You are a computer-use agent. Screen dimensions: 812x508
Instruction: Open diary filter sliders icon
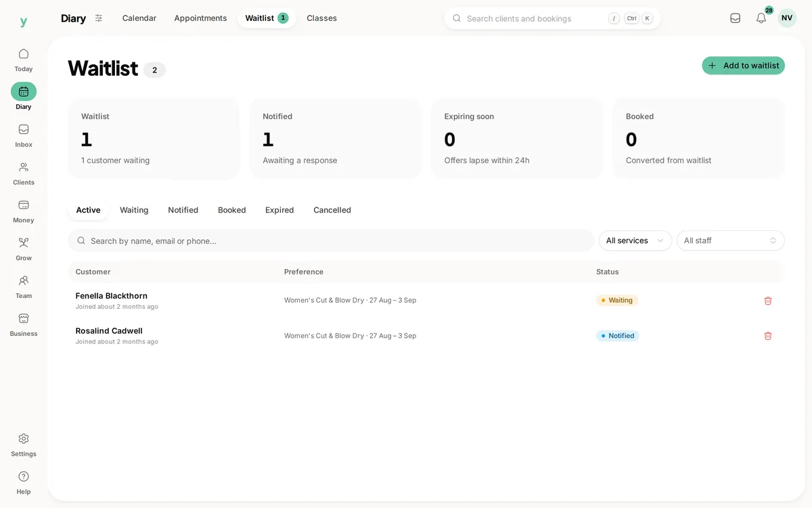(x=99, y=18)
